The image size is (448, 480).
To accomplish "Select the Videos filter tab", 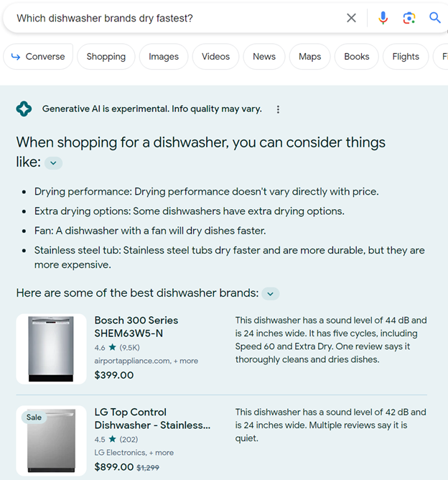I will coord(215,57).
